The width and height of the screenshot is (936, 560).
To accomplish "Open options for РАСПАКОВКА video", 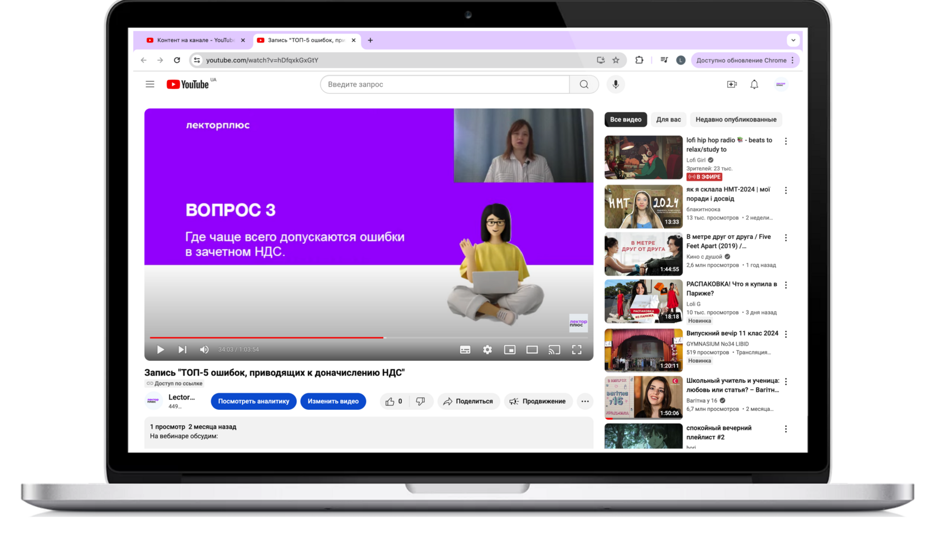I will [x=786, y=285].
